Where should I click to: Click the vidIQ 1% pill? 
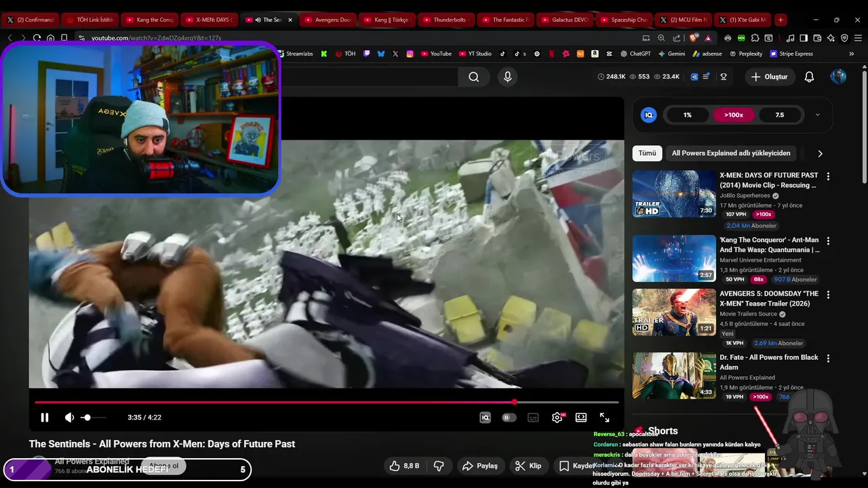pos(688,115)
